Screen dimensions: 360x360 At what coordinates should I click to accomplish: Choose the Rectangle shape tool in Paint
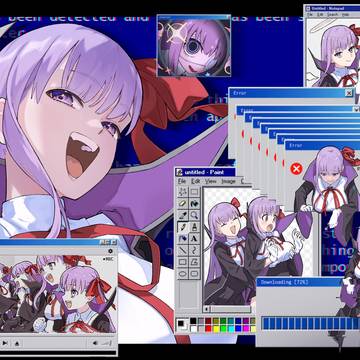(x=183, y=262)
